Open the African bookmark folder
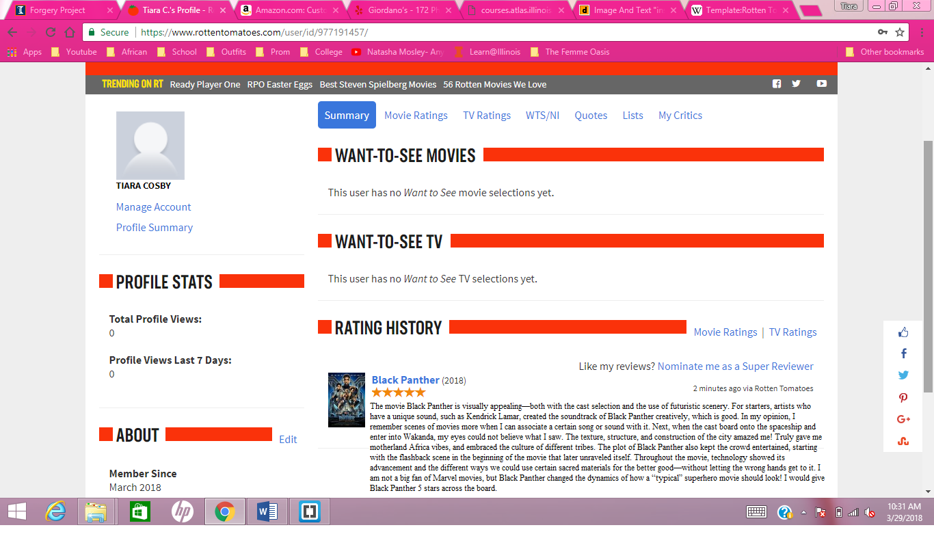 click(x=126, y=52)
